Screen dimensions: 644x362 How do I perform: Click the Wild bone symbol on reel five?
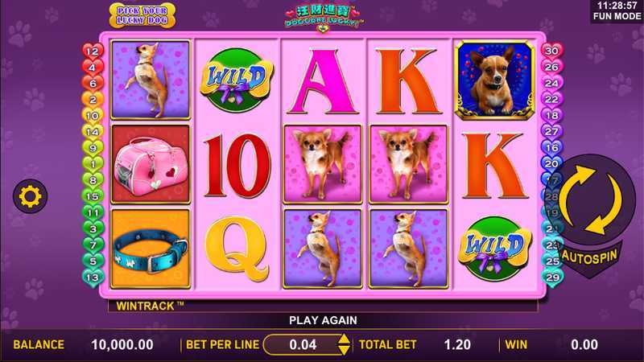point(494,249)
